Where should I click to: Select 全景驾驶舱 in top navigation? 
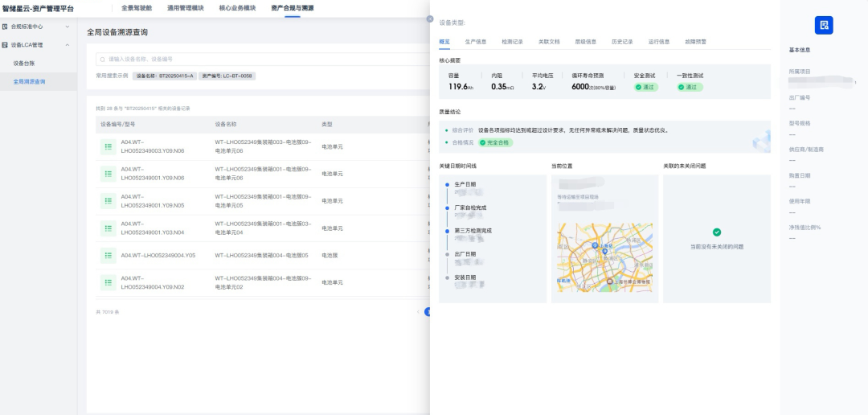coord(137,8)
